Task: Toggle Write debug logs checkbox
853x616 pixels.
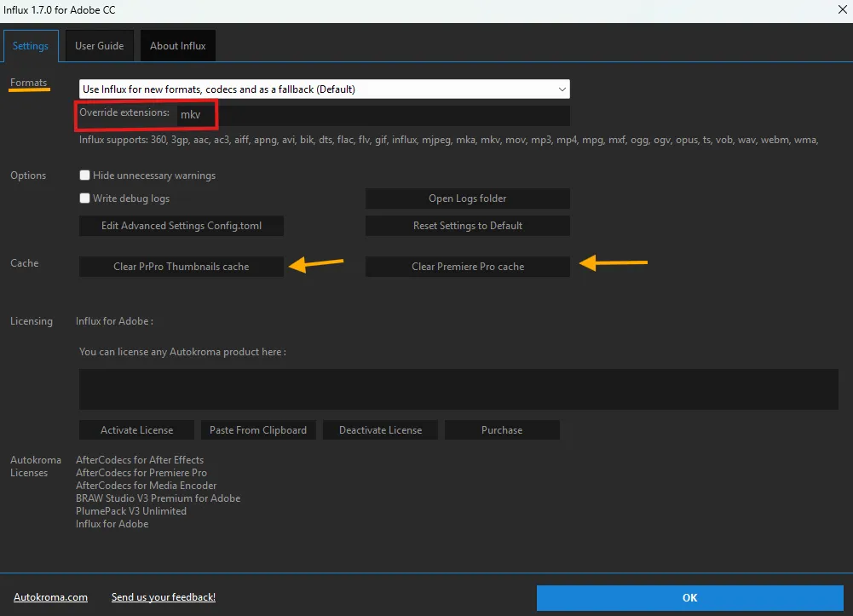Action: coord(85,198)
